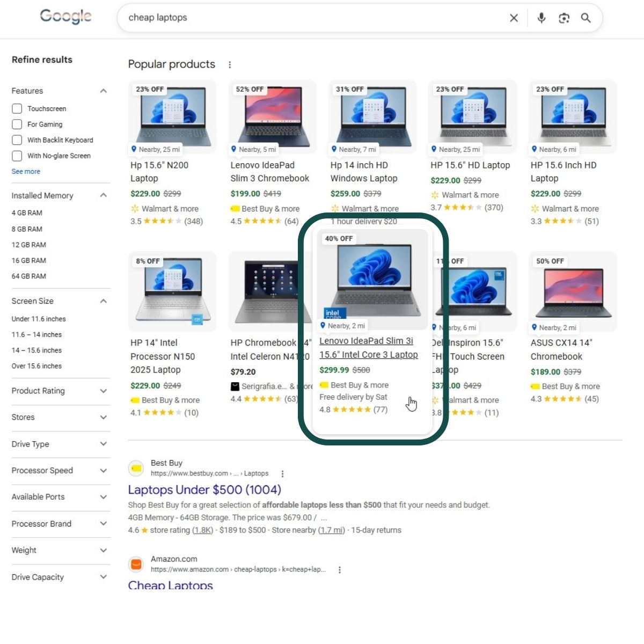644x644 pixels.
Task: Open Lenovo IdeaPad Slim 3i laptop image
Action: 372,280
